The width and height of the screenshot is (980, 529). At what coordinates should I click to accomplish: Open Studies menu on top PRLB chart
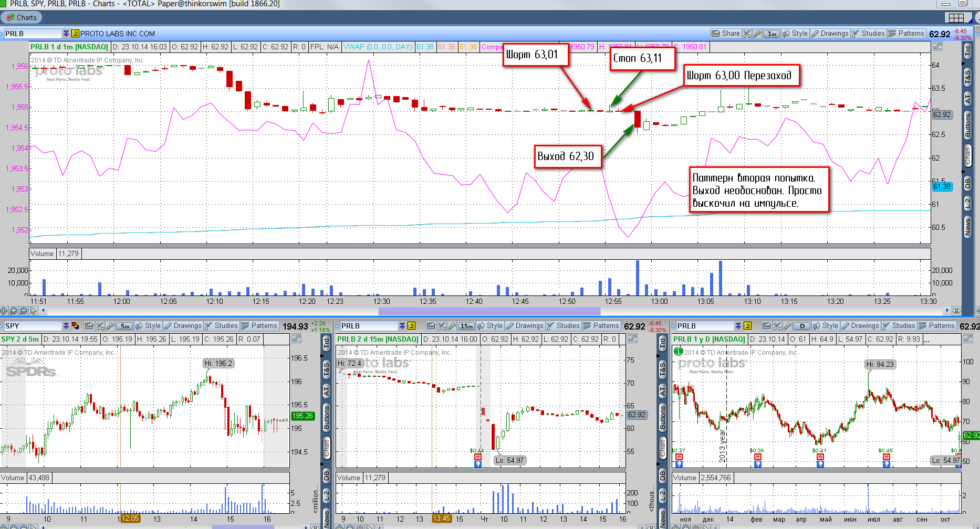868,34
